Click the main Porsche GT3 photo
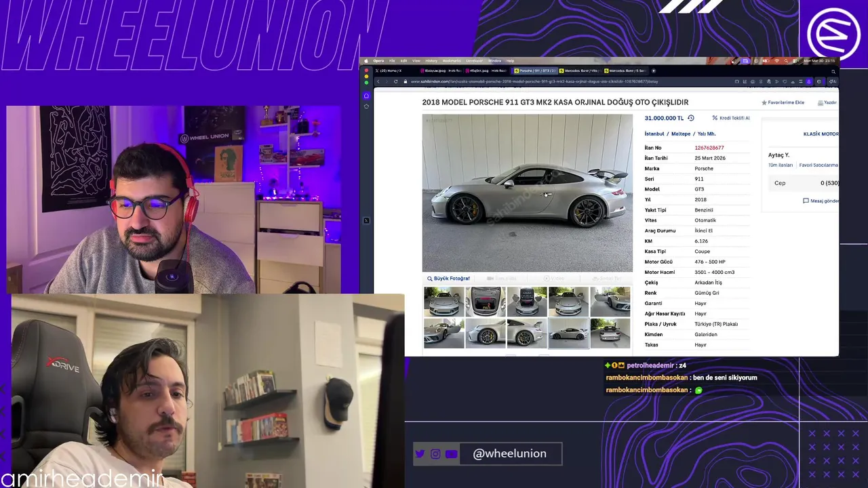The image size is (868, 488). (528, 192)
